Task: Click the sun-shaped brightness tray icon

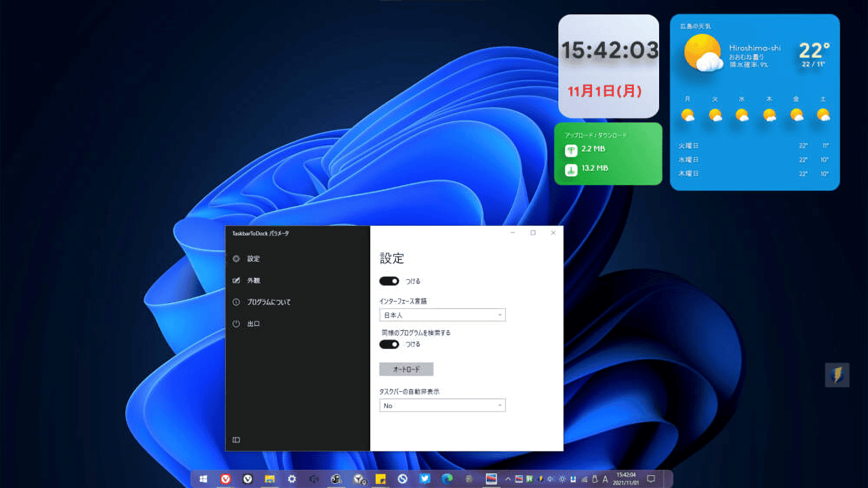Action: 561,479
